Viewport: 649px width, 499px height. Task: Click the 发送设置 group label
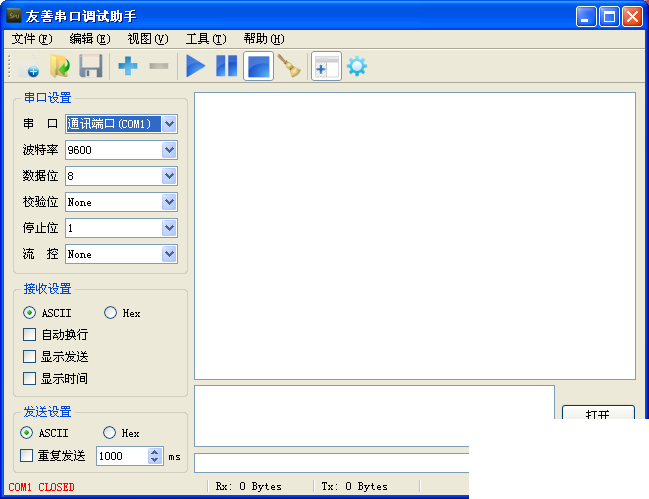(47, 412)
